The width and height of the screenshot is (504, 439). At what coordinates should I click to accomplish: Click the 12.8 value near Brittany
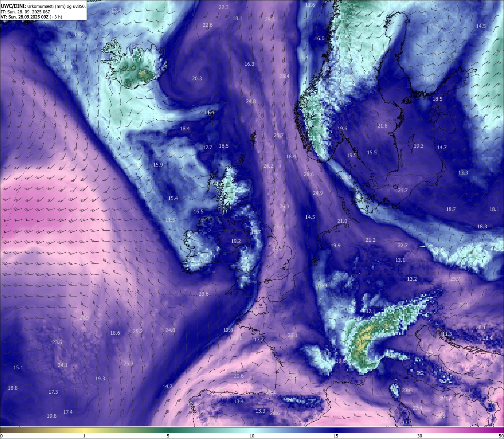tap(228, 330)
